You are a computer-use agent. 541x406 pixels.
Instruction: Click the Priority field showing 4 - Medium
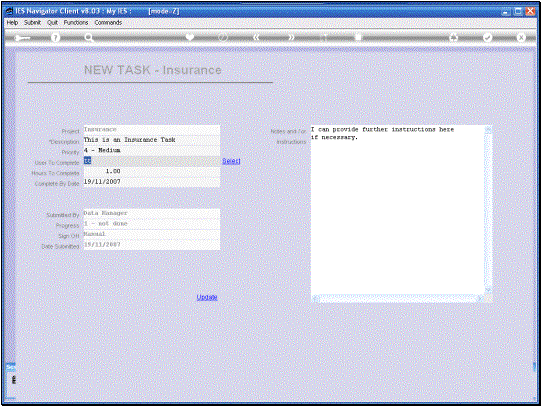click(x=151, y=150)
